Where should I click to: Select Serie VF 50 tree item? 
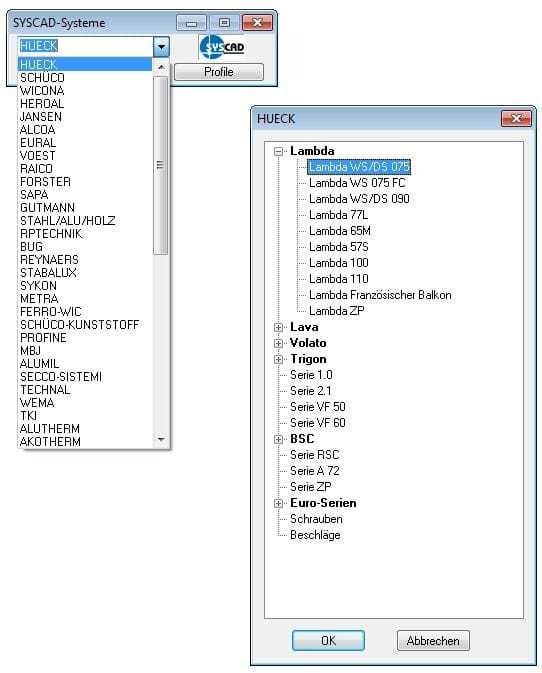tap(318, 406)
